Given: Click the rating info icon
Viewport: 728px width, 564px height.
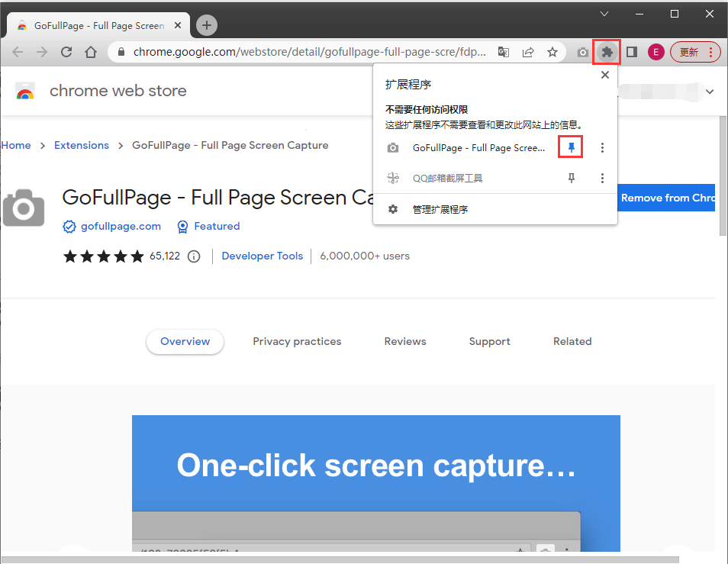Looking at the screenshot, I should [x=194, y=256].
